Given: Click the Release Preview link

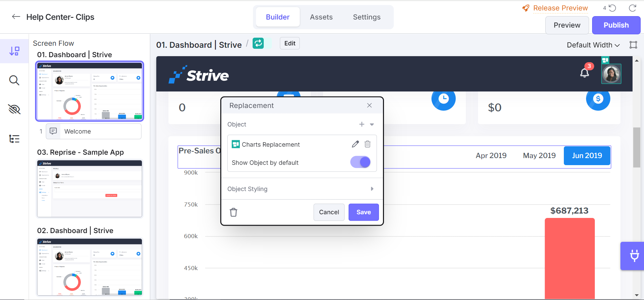Looking at the screenshot, I should coord(560,8).
